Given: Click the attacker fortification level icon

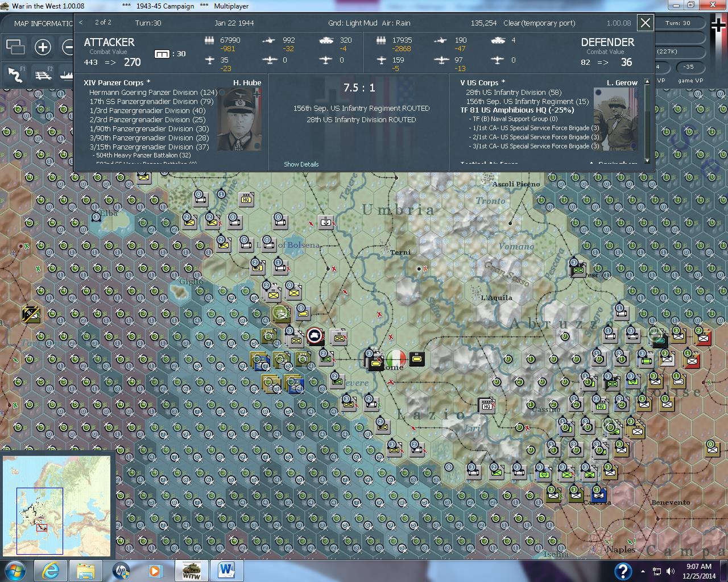Looking at the screenshot, I should [162, 54].
